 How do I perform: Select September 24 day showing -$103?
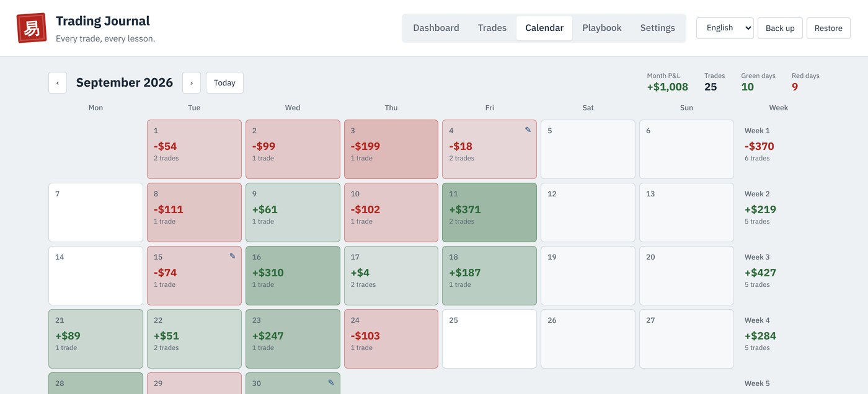[391, 339]
